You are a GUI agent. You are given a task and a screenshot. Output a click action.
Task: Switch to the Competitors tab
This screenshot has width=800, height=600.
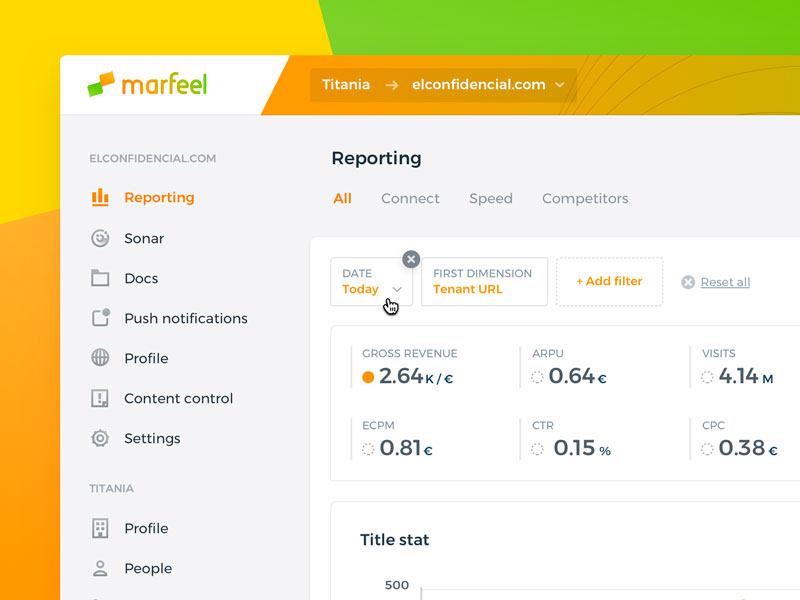(585, 198)
